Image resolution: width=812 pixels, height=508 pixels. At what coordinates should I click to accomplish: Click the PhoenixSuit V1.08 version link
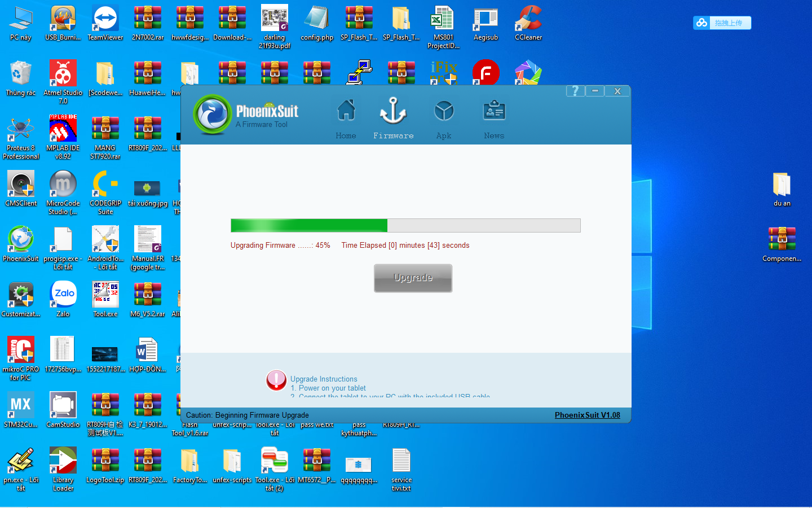pos(587,415)
